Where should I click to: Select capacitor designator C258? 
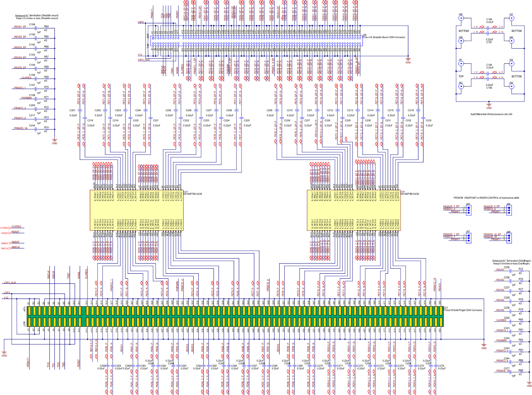point(103,366)
